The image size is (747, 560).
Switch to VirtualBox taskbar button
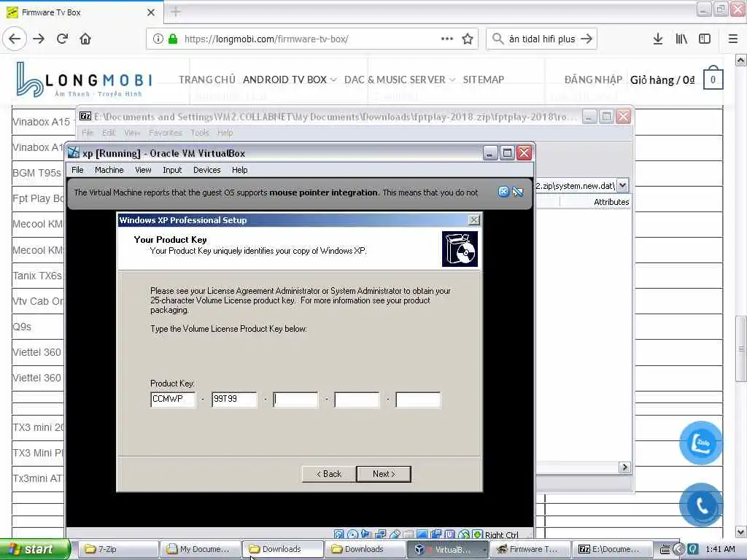(447, 549)
